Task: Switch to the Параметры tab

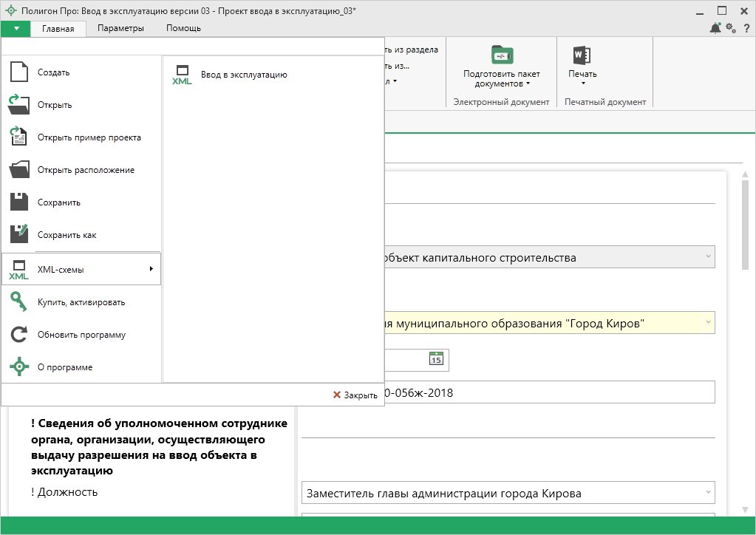Action: (x=120, y=28)
